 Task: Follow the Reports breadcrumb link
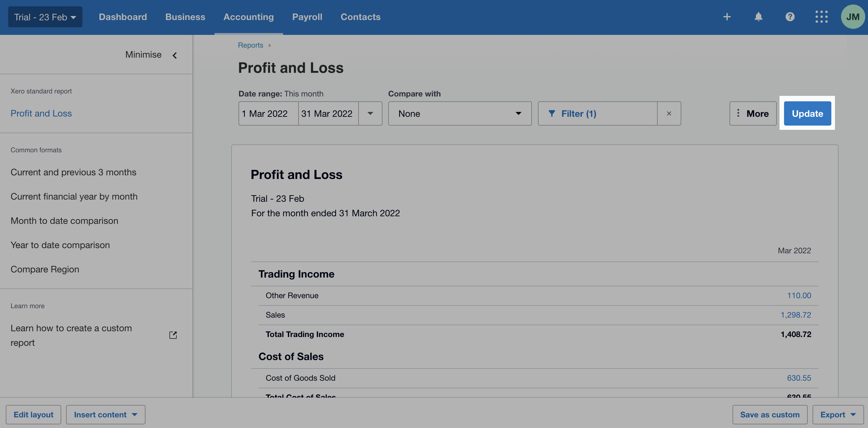250,45
